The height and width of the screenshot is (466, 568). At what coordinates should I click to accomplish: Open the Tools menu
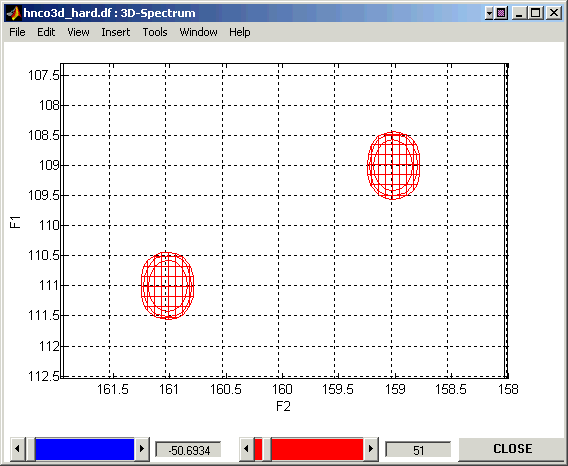155,32
